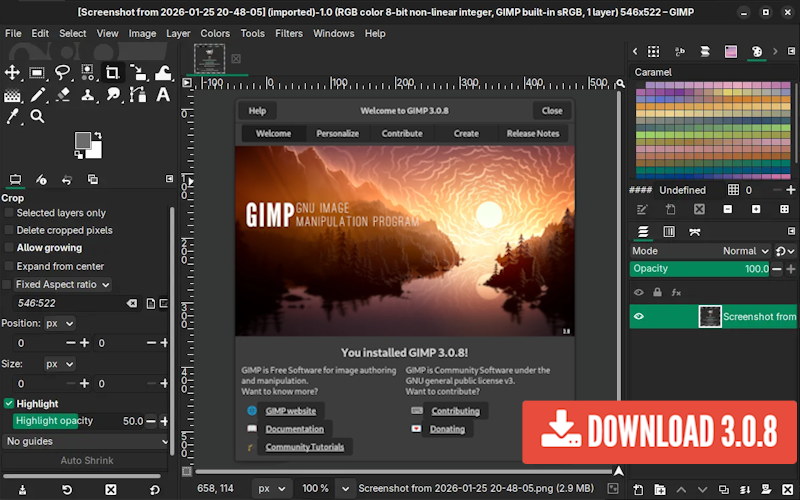Viewport: 800px width, 500px height.
Task: Choose the Text tool
Action: 163,95
